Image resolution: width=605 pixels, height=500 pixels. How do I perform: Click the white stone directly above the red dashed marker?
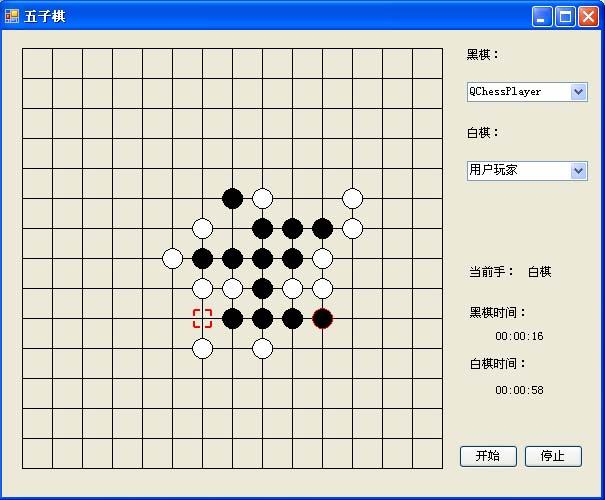pyautogui.click(x=202, y=288)
